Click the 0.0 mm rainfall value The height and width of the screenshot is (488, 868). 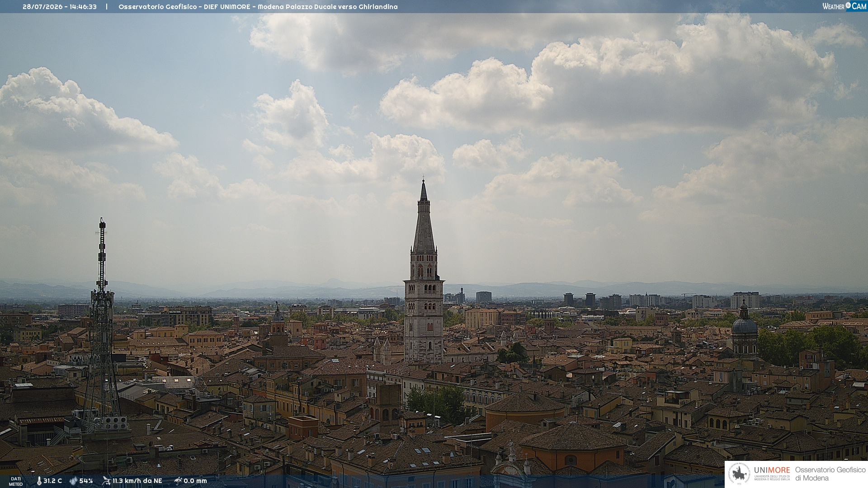[195, 481]
